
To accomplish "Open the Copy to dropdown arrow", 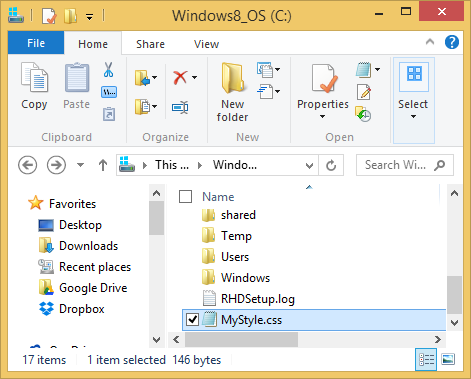I will 154,107.
